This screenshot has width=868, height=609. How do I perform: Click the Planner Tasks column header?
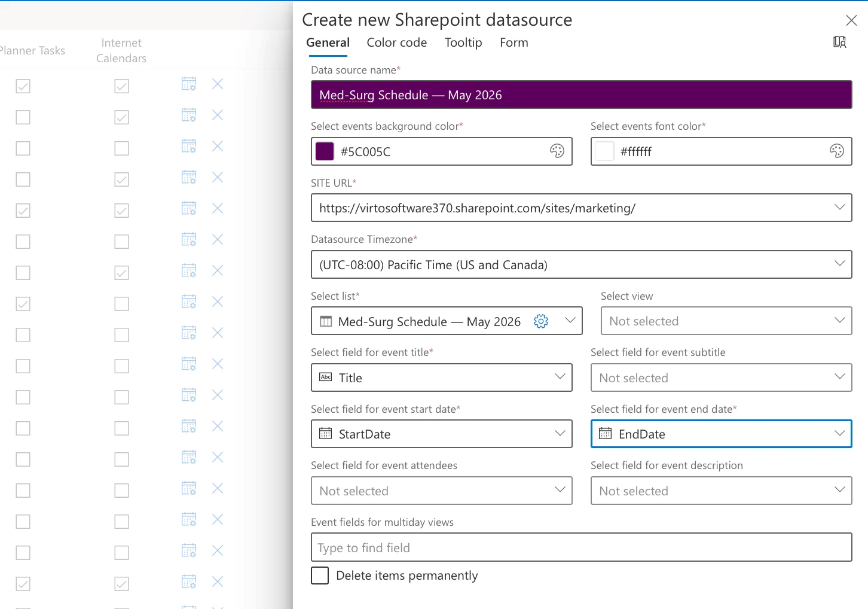[x=32, y=50]
